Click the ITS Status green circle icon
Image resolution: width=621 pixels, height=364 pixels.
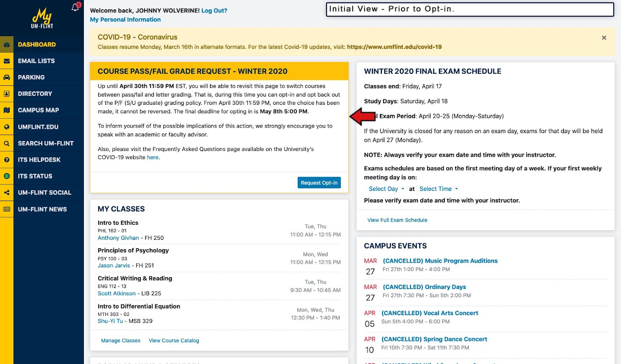pos(7,176)
